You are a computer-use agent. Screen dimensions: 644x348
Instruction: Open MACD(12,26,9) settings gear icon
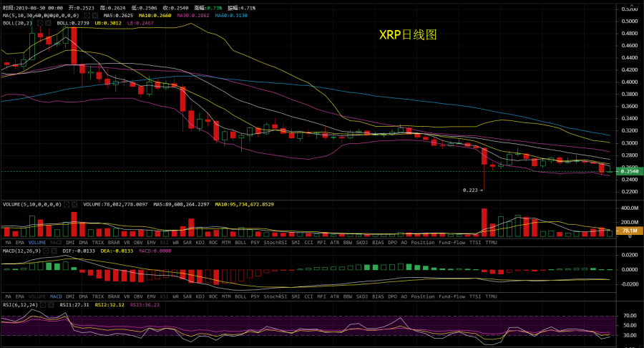(46, 252)
